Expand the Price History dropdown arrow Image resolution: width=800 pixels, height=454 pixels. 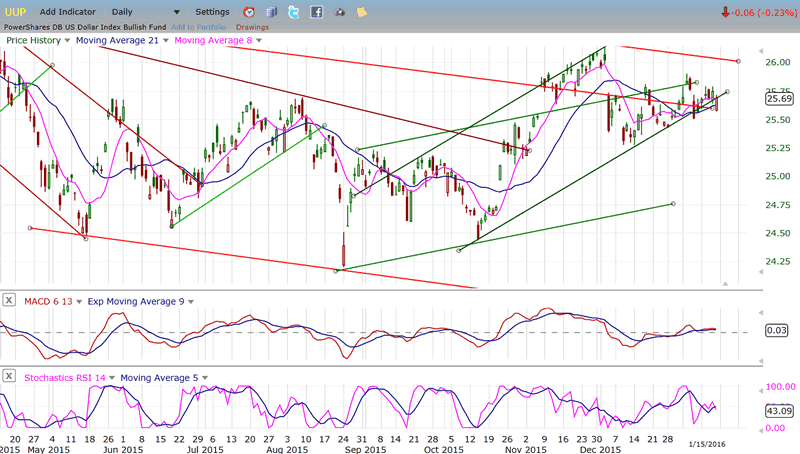point(67,40)
